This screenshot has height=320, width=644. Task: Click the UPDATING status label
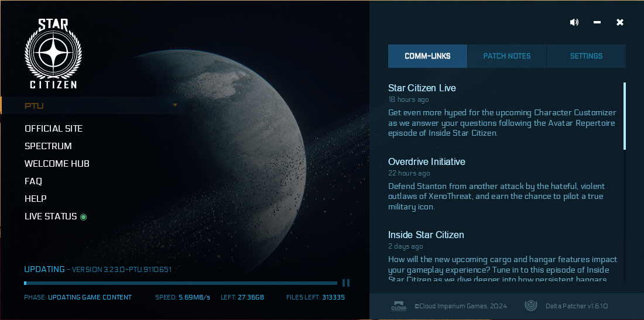(44, 270)
